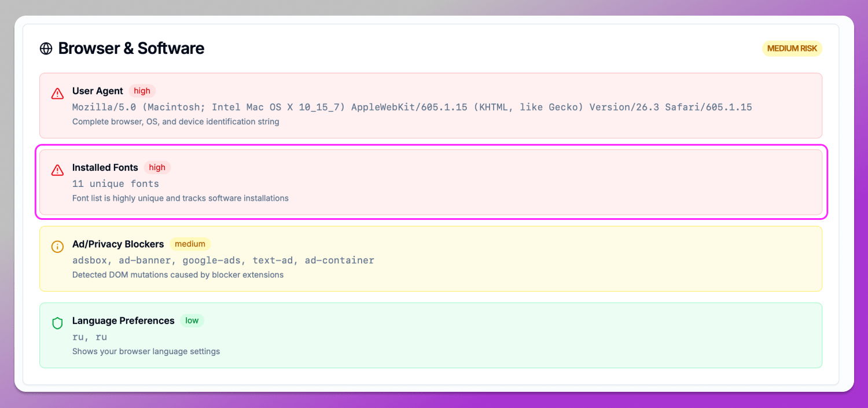Click the globe icon beside Browser & Software
This screenshot has width=868, height=408.
46,49
